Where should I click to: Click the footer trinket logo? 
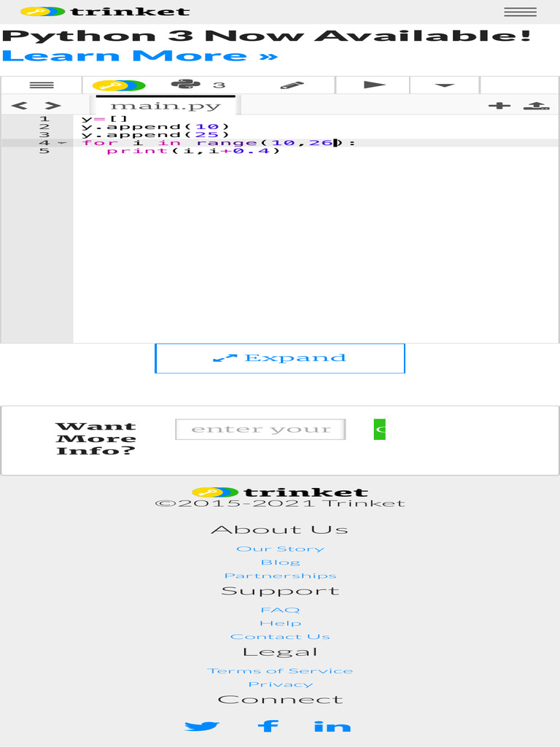pyautogui.click(x=280, y=492)
